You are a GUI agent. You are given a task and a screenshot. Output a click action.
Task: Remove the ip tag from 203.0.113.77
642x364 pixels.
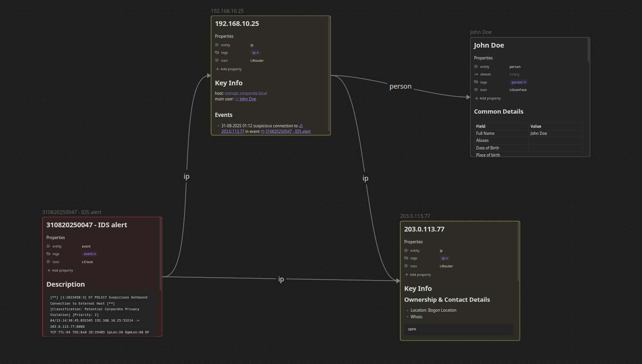click(x=448, y=258)
